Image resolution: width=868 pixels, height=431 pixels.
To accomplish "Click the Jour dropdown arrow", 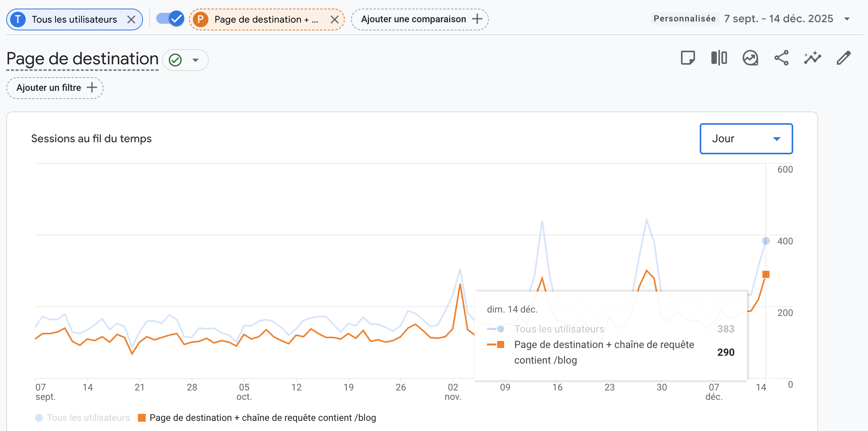I will coord(776,139).
